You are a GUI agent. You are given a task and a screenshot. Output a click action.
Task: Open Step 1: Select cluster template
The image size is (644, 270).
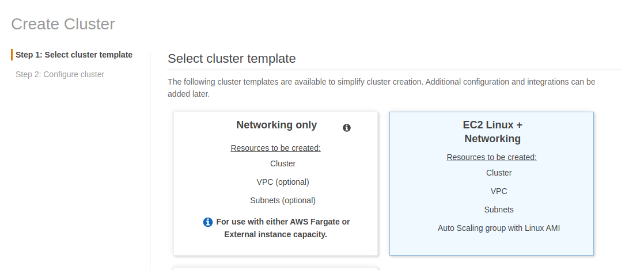(74, 55)
